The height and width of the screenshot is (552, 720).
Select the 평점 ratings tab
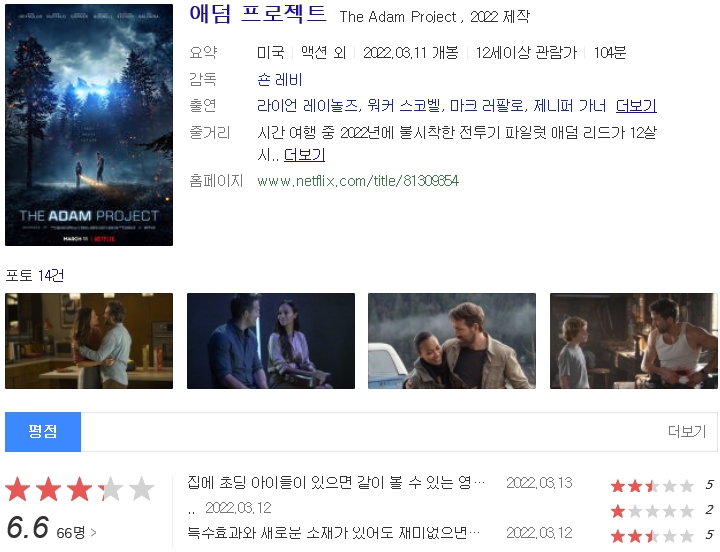[x=43, y=432]
